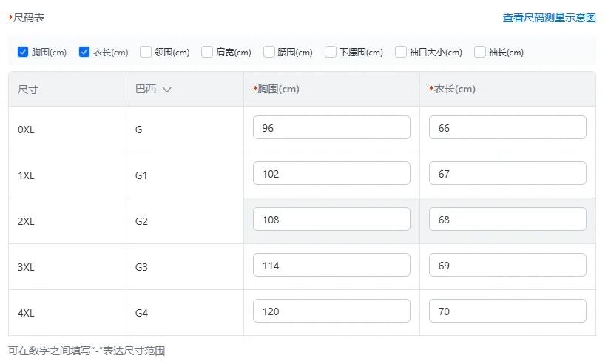Click the *胸围(cm) column header
The height and width of the screenshot is (364, 608).
[331, 90]
